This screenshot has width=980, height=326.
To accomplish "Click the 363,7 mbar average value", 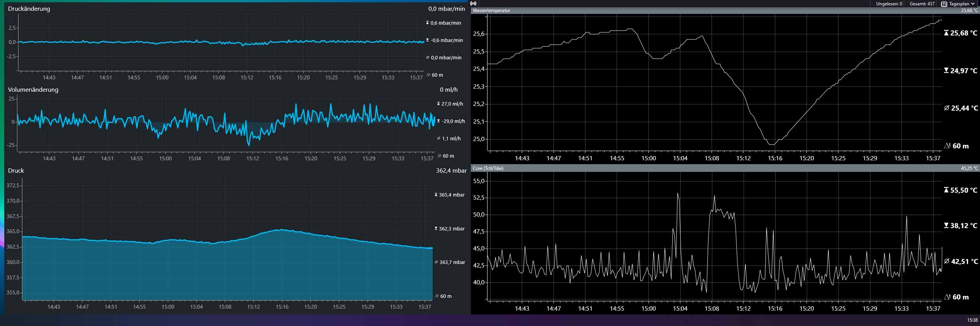I will pos(452,262).
